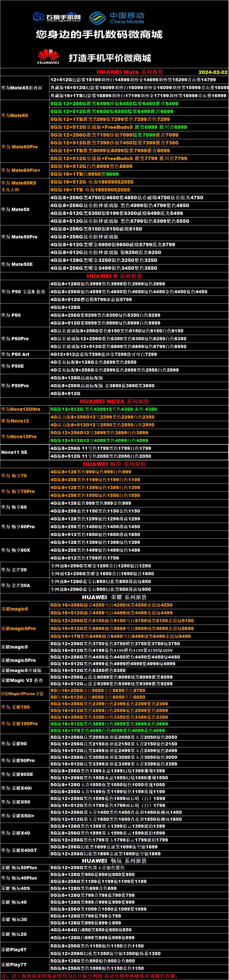This screenshot has height=980, width=229.
Task: Select the "华为MateX5折叠屏" model cell
Action: coord(25,88)
